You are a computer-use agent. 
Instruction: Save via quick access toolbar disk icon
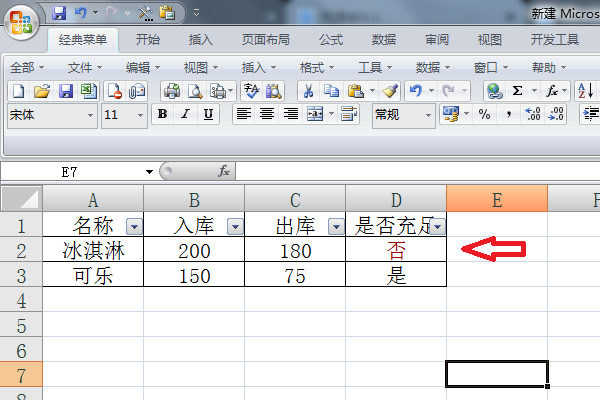[59, 13]
